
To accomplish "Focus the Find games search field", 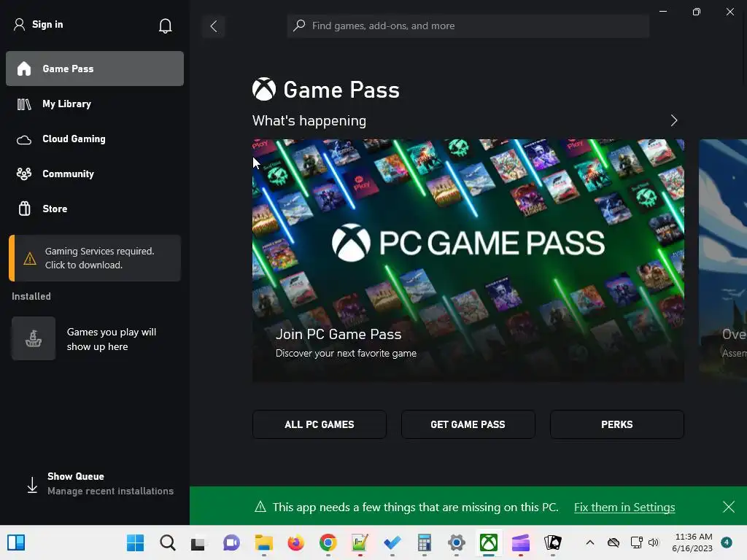I will coord(468,26).
